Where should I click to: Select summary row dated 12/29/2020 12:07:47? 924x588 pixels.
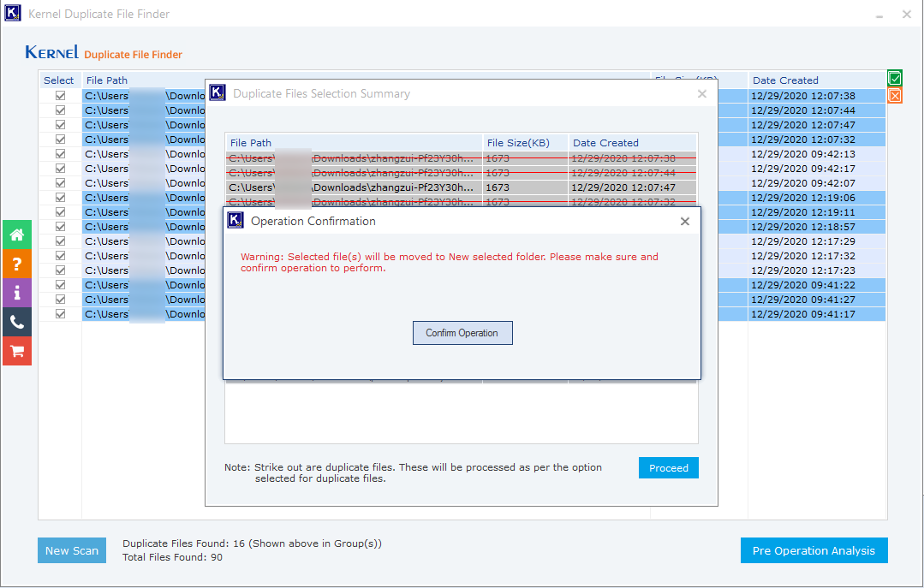(x=462, y=187)
